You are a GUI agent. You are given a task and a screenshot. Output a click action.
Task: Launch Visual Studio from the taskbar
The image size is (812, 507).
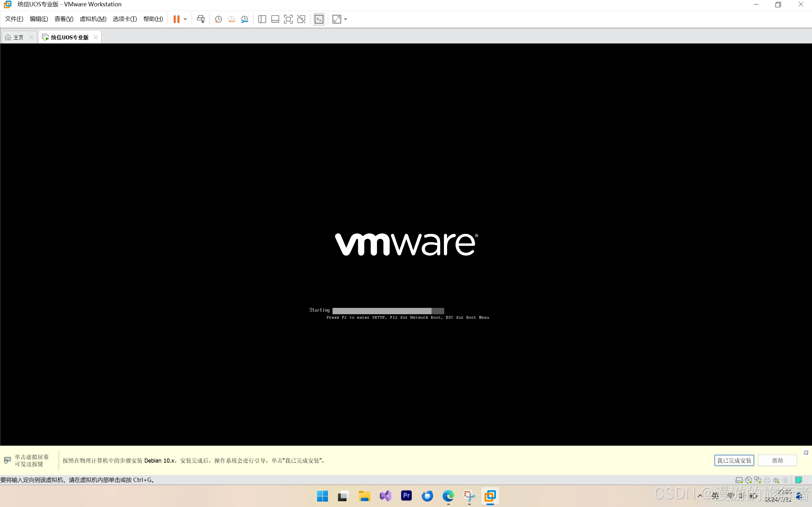[x=385, y=496]
